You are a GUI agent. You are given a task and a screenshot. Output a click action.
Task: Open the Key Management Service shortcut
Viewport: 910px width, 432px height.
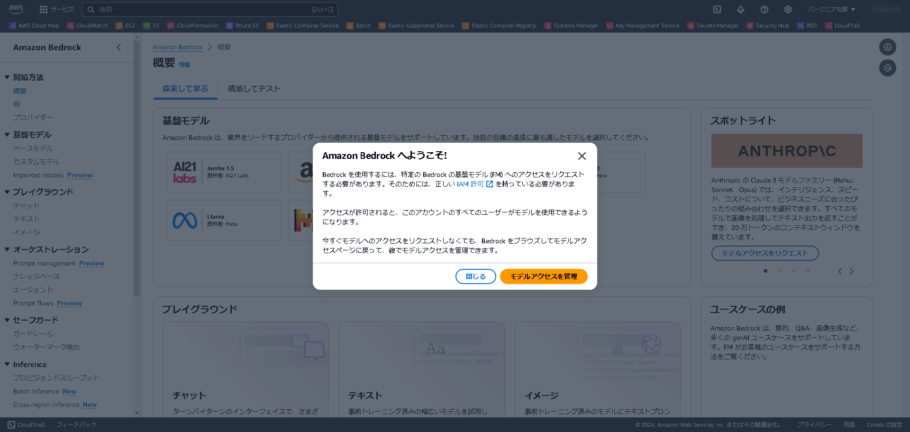(642, 26)
